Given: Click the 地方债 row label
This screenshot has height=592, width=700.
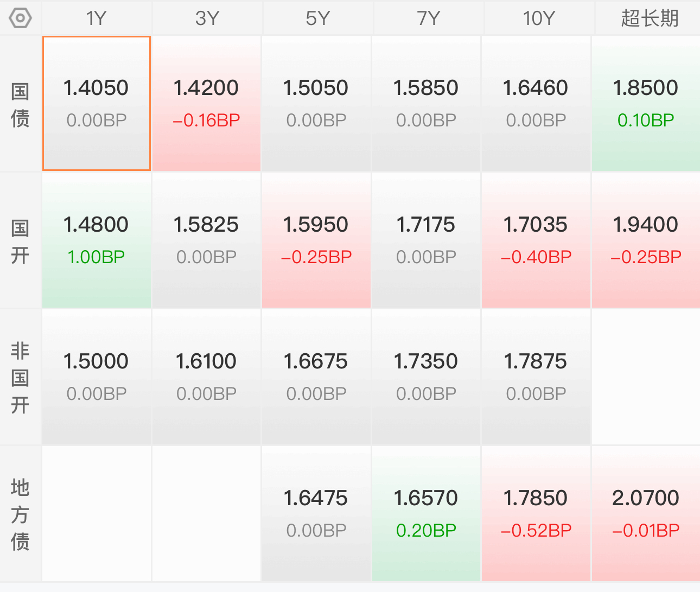Looking at the screenshot, I should tap(20, 514).
